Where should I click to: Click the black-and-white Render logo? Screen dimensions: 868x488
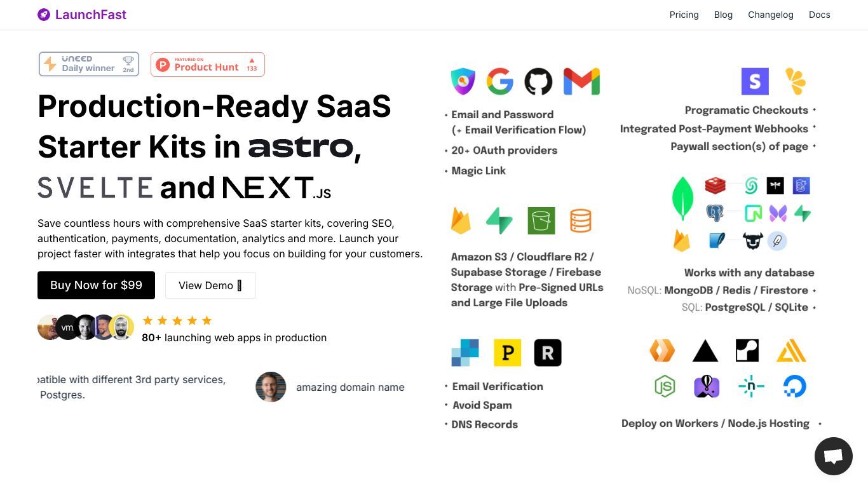coord(747,351)
